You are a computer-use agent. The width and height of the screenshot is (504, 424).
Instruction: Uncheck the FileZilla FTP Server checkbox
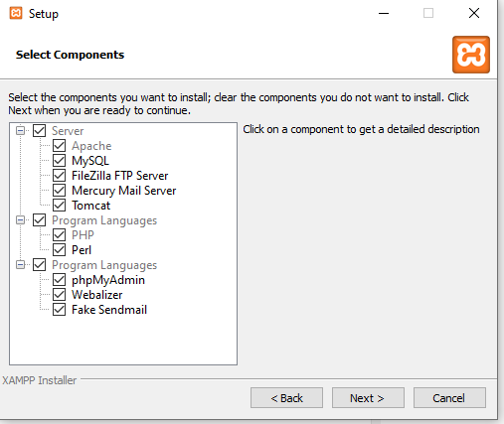(x=59, y=176)
